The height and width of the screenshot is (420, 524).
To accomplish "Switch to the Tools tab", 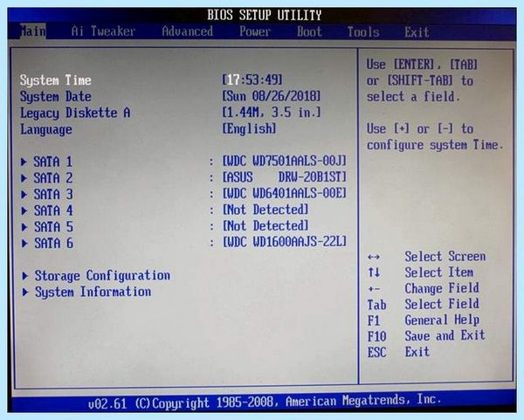I will click(x=363, y=32).
